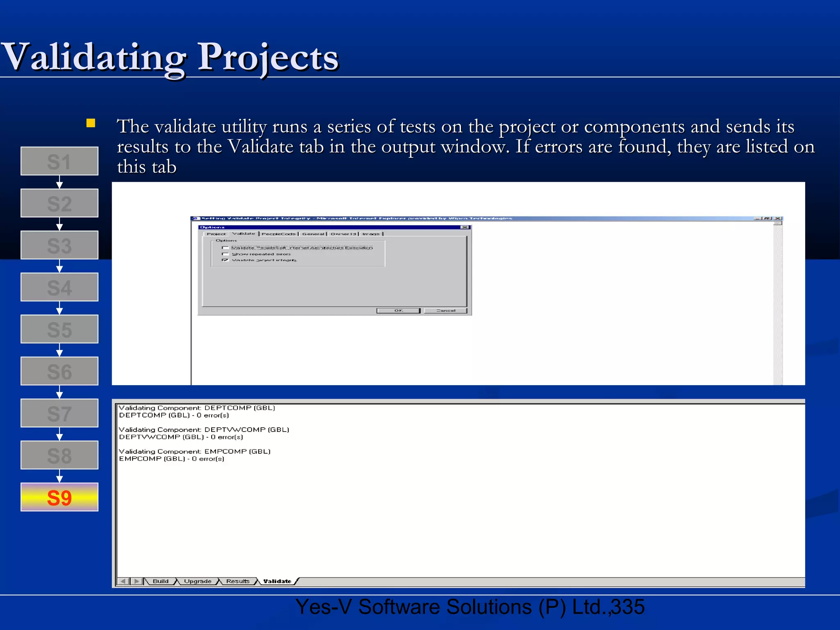Enable Validate PeopleSoft Internet Architecture Execution checkbox
Image resolution: width=840 pixels, height=630 pixels.
[x=225, y=248]
